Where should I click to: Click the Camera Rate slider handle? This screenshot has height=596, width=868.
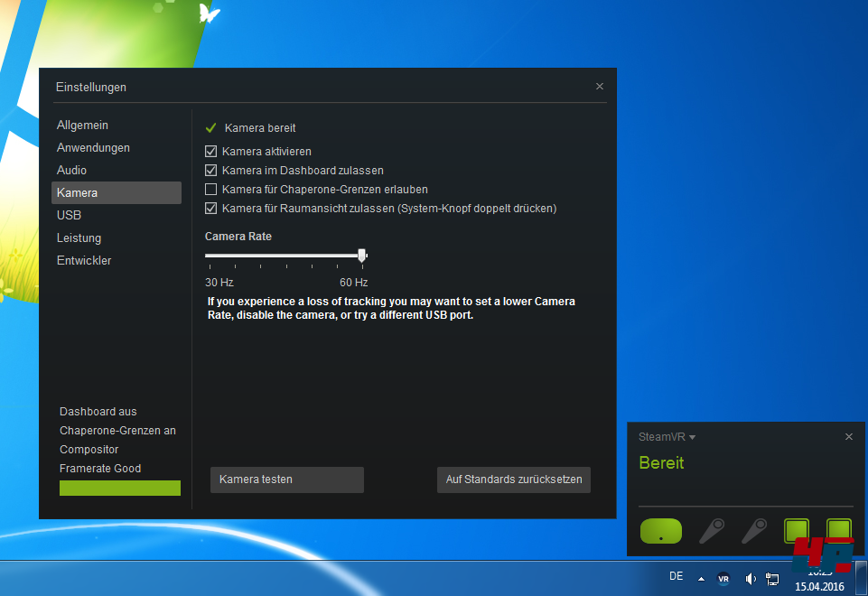361,256
